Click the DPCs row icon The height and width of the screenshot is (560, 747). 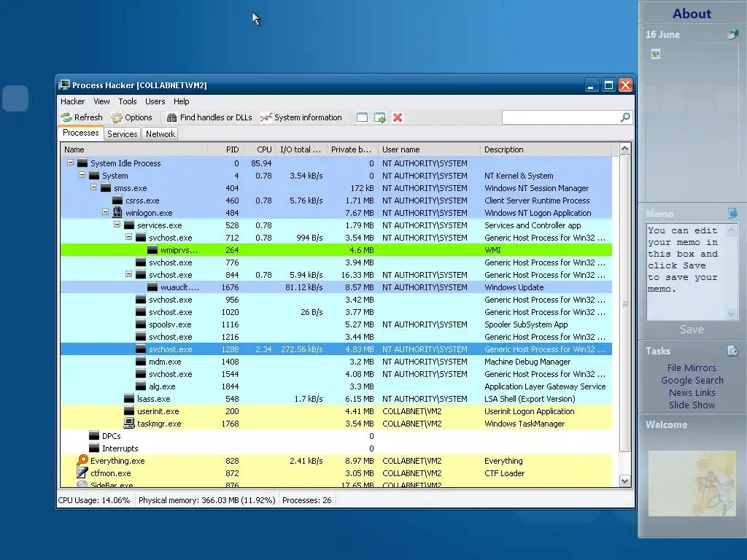[x=94, y=436]
